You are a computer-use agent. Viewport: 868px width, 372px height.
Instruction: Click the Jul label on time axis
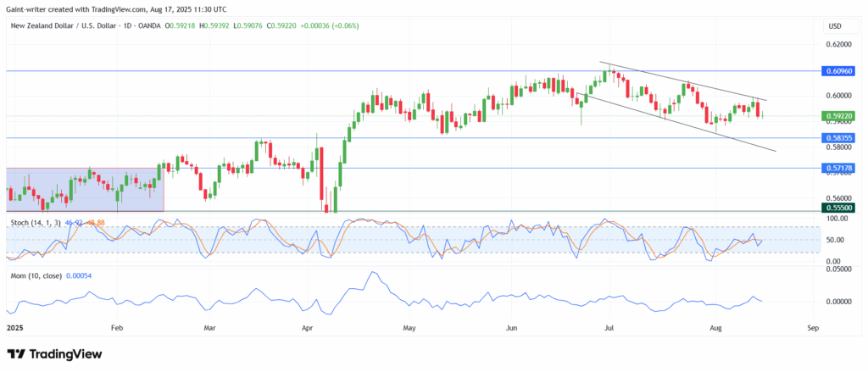pos(609,328)
